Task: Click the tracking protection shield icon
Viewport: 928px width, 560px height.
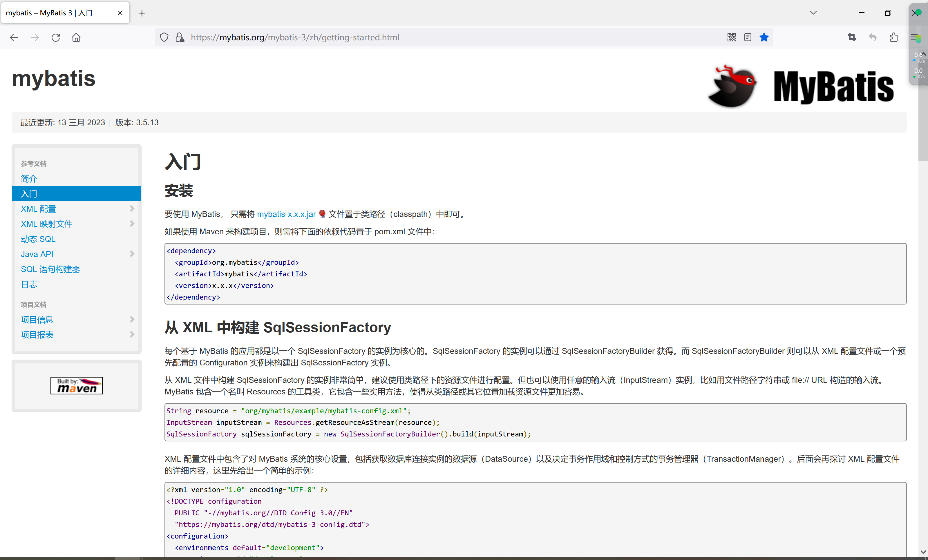Action: pos(164,37)
